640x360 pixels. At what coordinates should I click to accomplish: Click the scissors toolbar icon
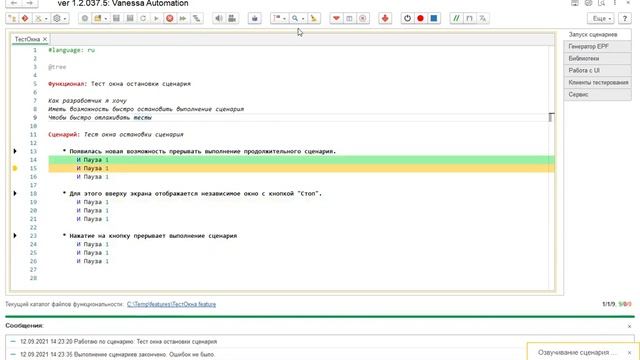coord(38,18)
